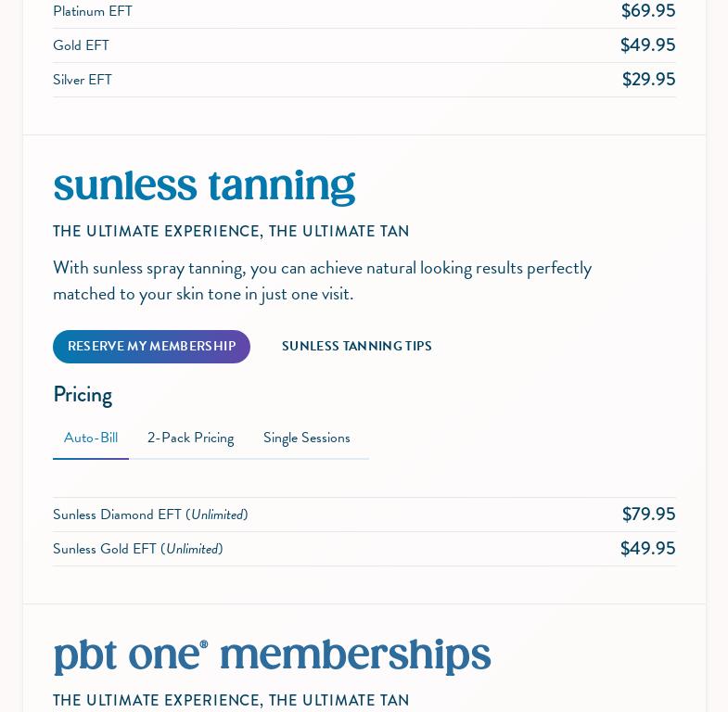Click the pbt one memberships heading
The height and width of the screenshot is (712, 728).
pos(272,655)
